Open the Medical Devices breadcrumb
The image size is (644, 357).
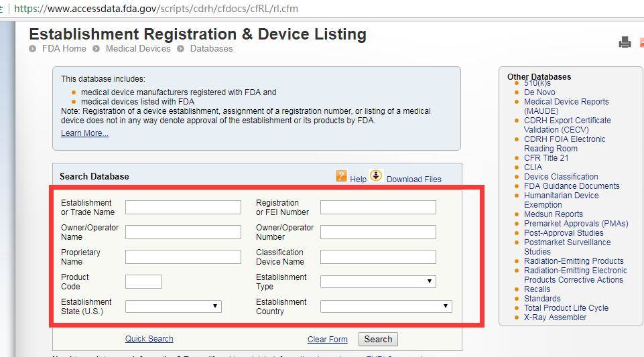coord(138,49)
